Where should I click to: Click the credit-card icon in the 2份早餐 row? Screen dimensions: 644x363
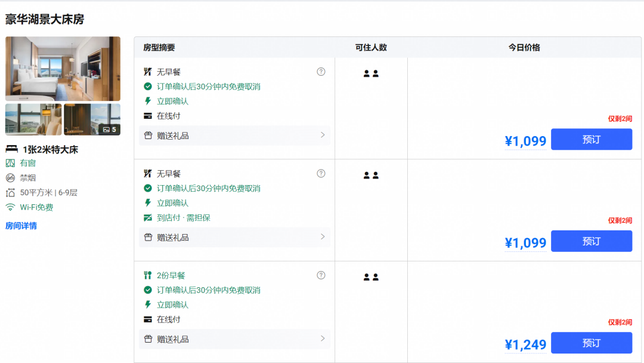click(x=148, y=319)
